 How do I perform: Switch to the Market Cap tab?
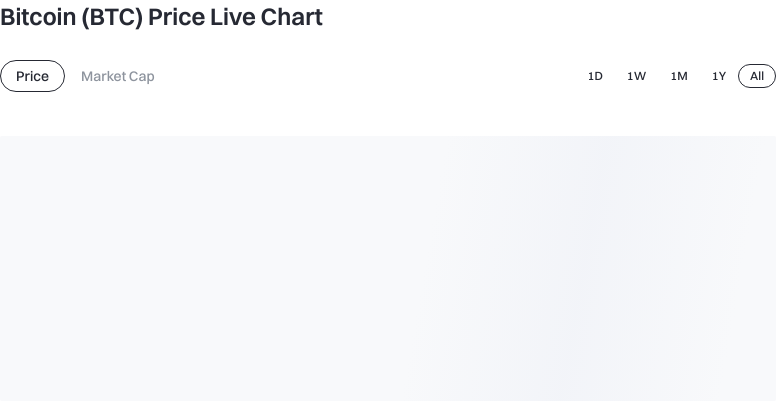117,76
